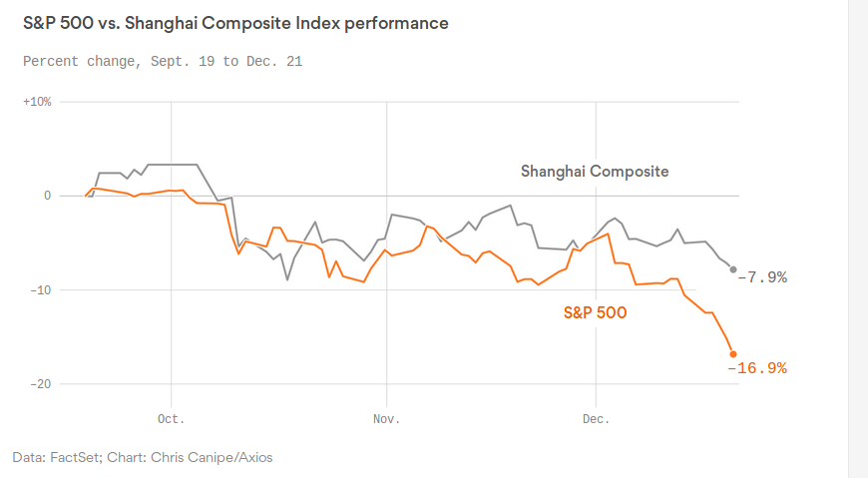868x478 pixels.
Task: Click the gray 'Shanghai Composite' series label
Action: 595,172
